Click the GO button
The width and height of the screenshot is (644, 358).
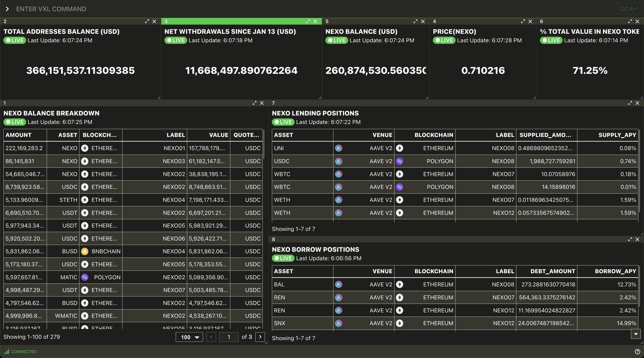[x=629, y=9]
